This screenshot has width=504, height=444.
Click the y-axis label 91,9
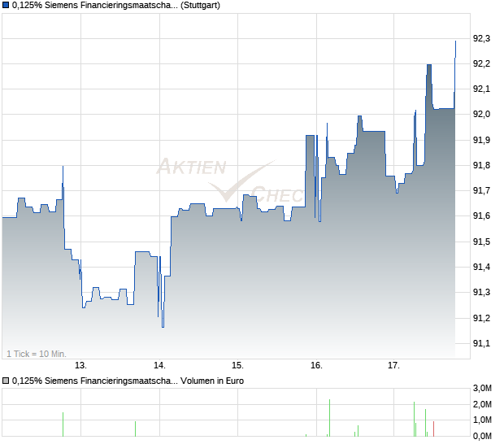tap(481, 140)
